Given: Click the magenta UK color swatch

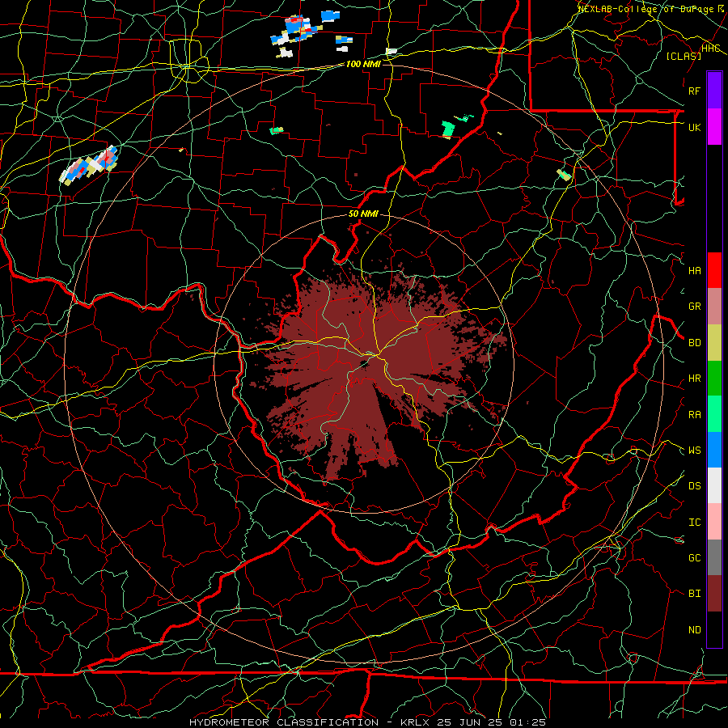Looking at the screenshot, I should pos(714,127).
